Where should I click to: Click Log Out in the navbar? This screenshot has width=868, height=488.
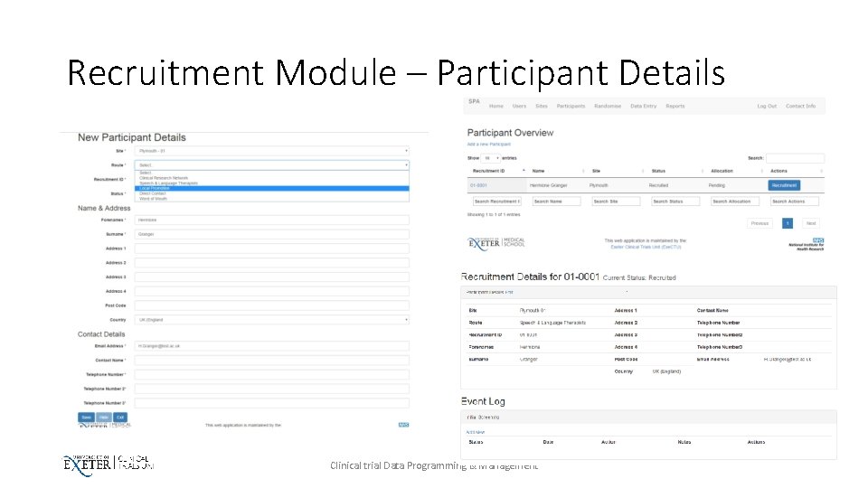pos(767,107)
